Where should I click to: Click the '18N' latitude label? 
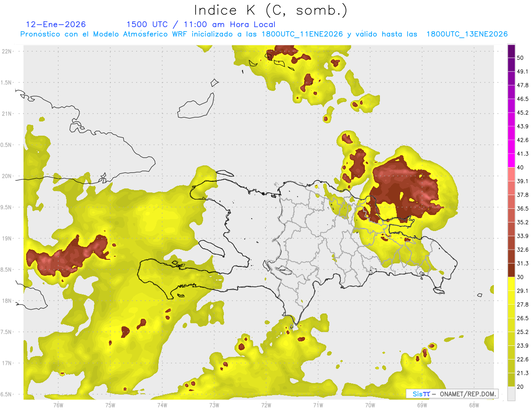click(7, 301)
